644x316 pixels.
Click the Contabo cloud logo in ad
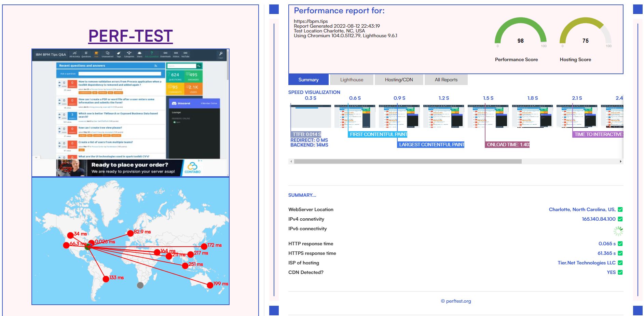pos(192,167)
